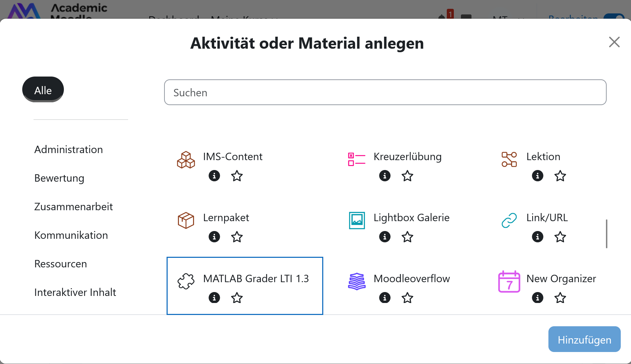
Task: Star IMS-Content as favorite
Action: click(237, 176)
